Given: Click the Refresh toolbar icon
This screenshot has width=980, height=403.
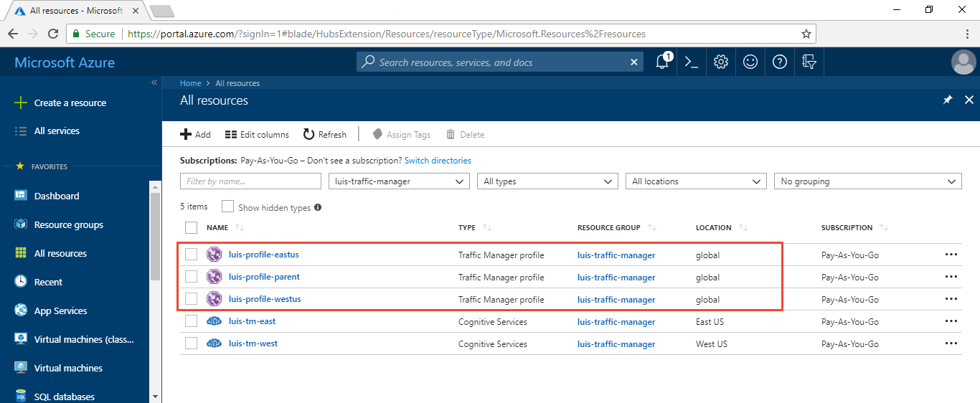Looking at the screenshot, I should coord(309,134).
